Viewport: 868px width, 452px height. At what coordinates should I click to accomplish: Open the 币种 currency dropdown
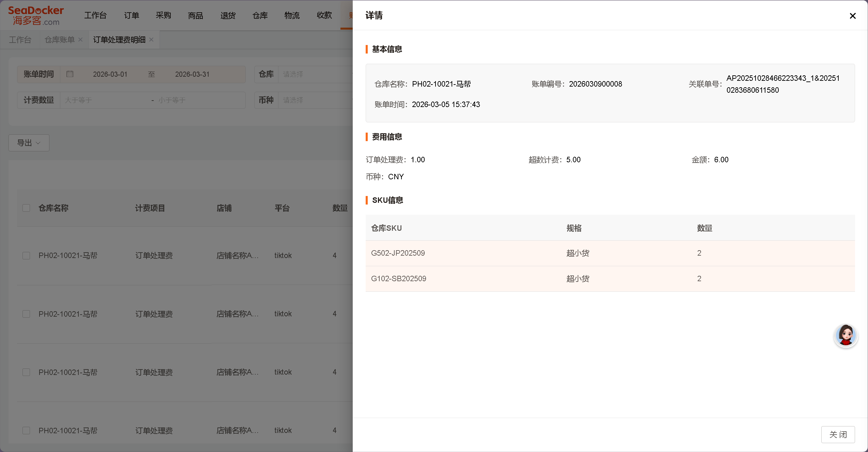point(317,100)
